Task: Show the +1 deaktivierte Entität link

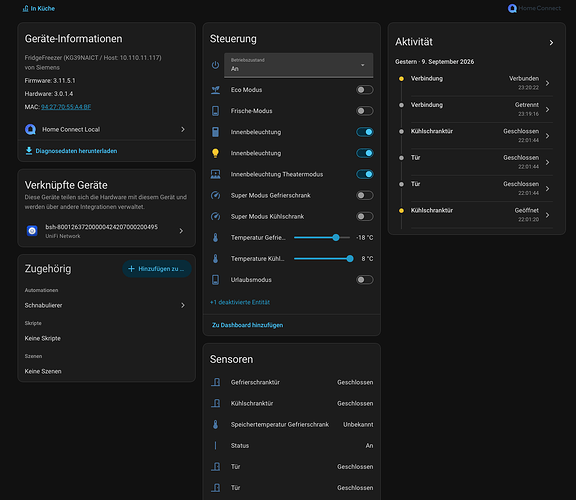Action: point(240,302)
